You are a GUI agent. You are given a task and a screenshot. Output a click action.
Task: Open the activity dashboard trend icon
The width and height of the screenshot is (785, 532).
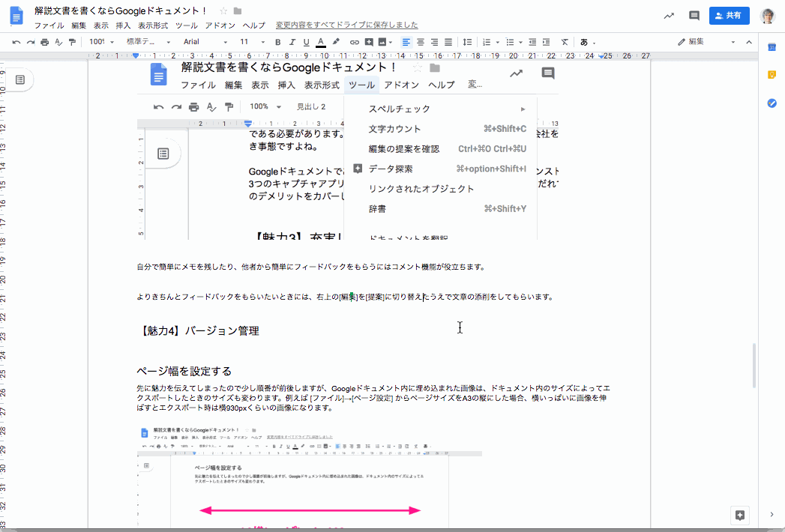pyautogui.click(x=669, y=16)
